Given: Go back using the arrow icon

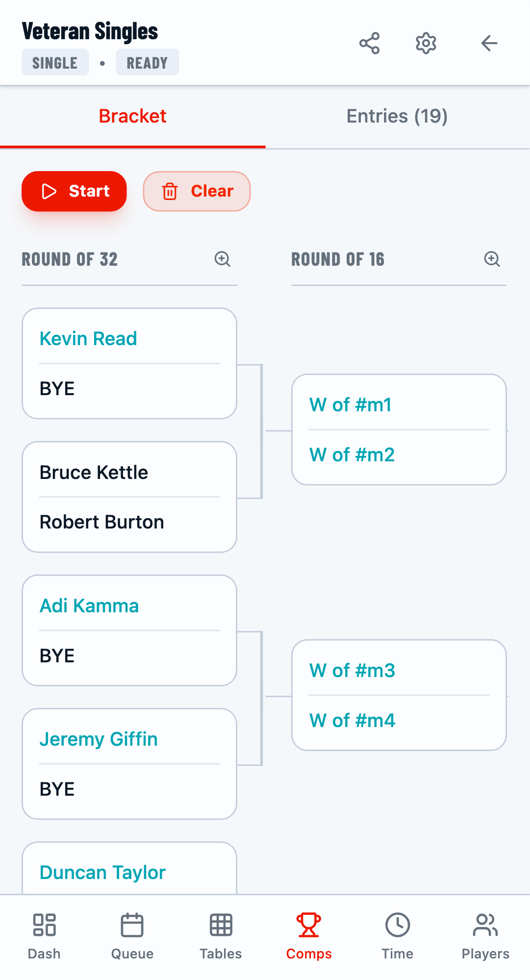Looking at the screenshot, I should (x=489, y=43).
